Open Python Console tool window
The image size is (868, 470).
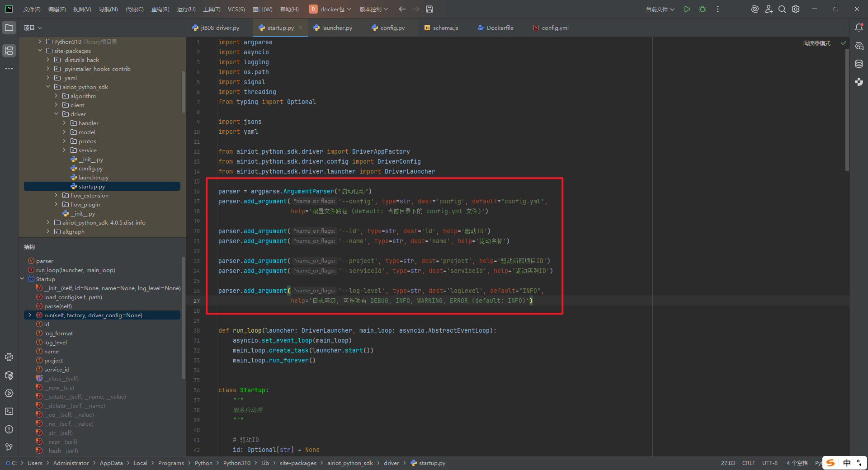click(x=9, y=357)
